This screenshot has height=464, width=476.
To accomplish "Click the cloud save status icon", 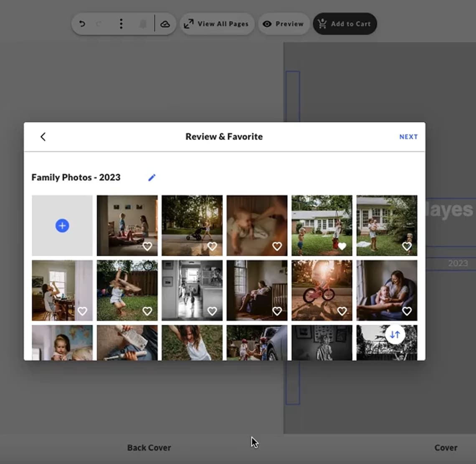I will 165,24.
